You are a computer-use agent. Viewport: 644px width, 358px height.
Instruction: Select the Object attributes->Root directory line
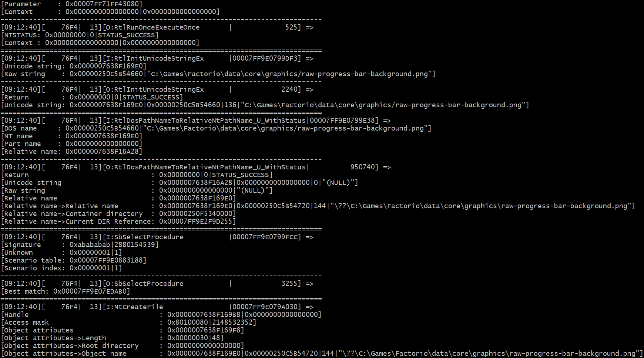[x=123, y=346]
